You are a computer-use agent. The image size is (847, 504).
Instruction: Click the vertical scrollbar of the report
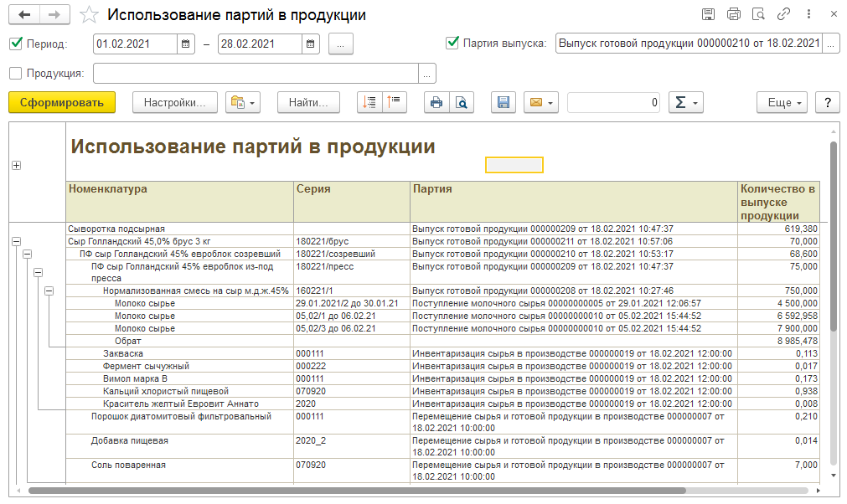point(834,234)
